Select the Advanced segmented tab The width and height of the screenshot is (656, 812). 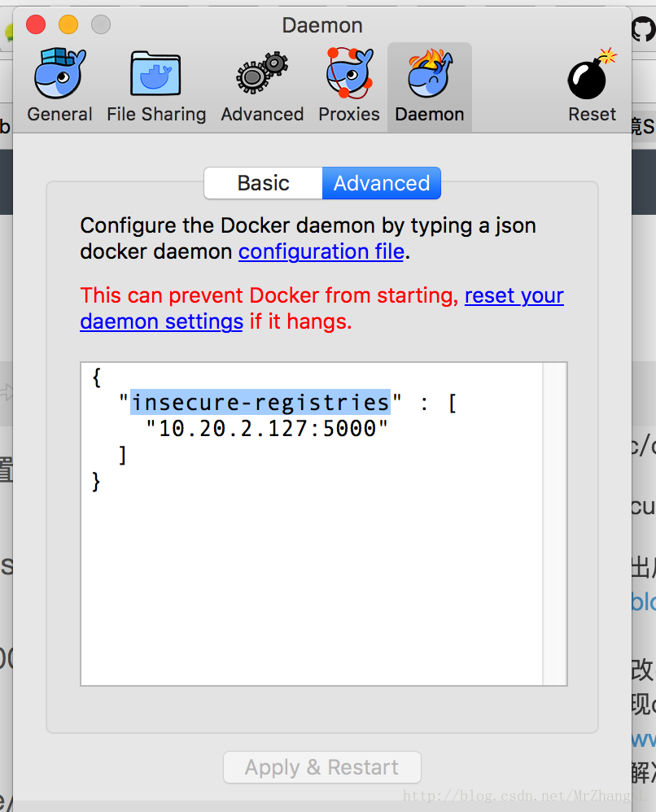click(x=381, y=183)
